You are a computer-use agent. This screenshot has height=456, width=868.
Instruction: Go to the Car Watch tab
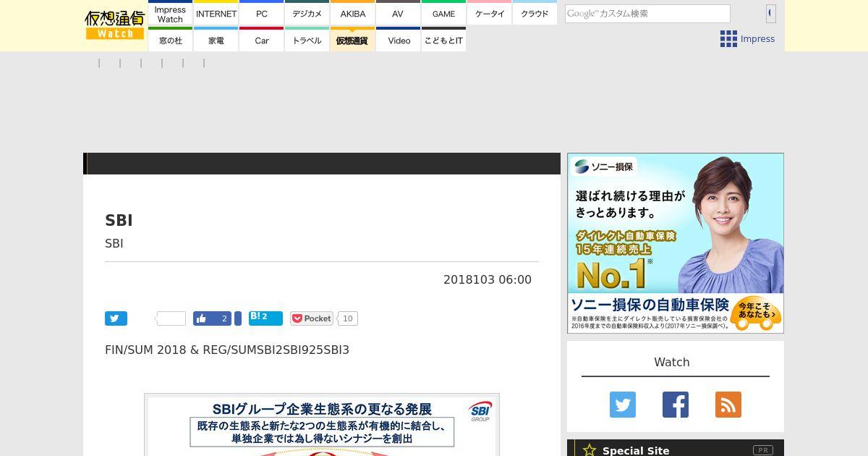262,40
